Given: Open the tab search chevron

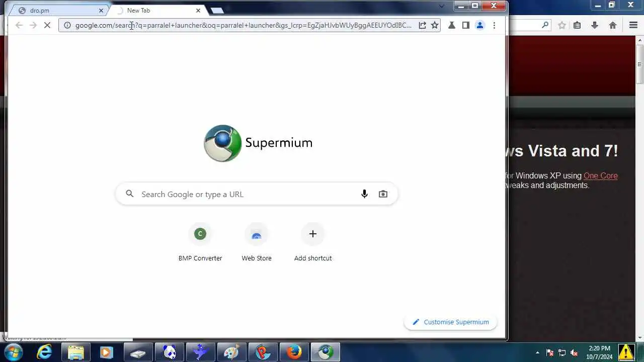Looking at the screenshot, I should [x=442, y=7].
